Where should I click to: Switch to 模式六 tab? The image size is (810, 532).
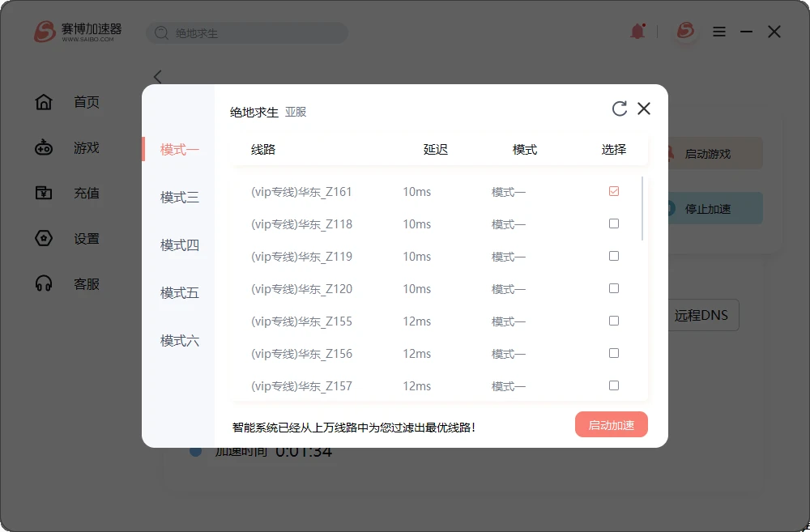(179, 341)
